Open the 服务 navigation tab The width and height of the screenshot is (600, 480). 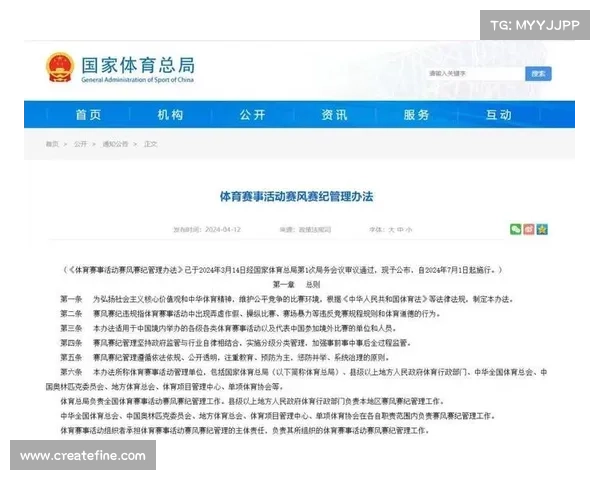tap(416, 115)
